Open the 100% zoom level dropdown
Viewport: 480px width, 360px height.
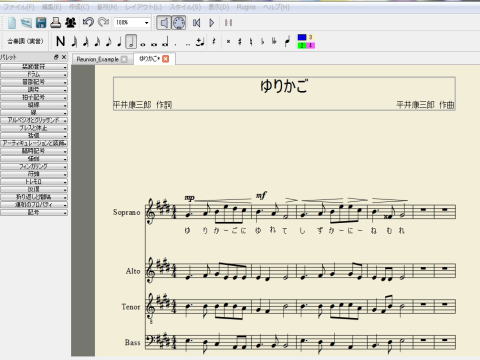[132, 23]
